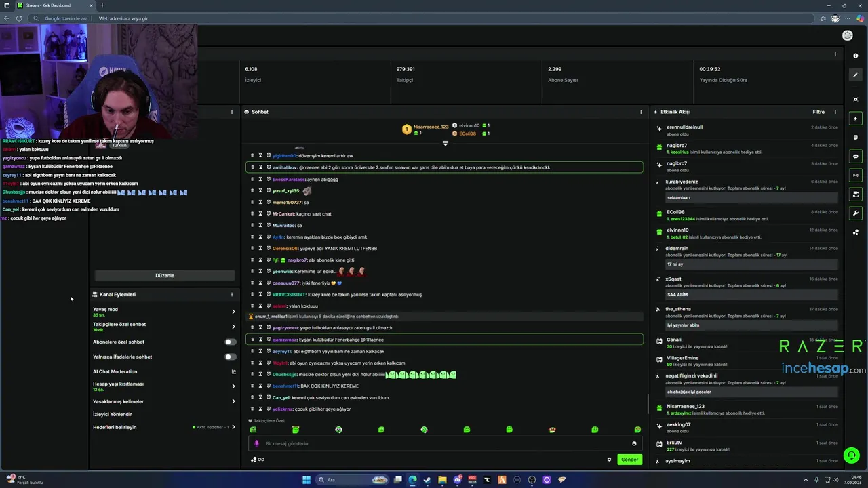Open the camera capture icon in sidebar

[856, 99]
